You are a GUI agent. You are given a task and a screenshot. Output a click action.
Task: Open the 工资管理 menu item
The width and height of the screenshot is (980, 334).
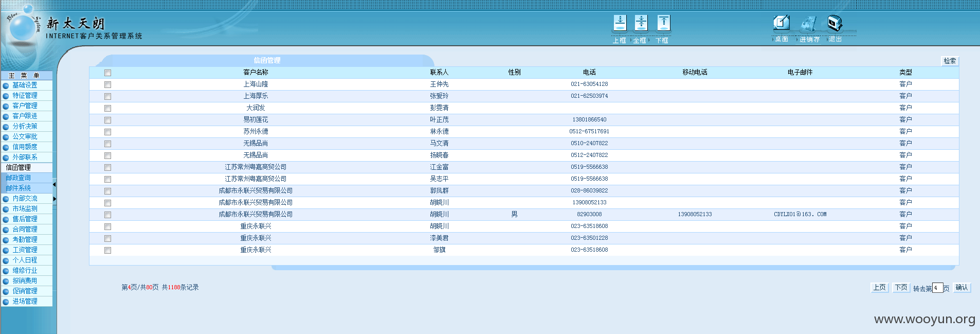(x=25, y=250)
